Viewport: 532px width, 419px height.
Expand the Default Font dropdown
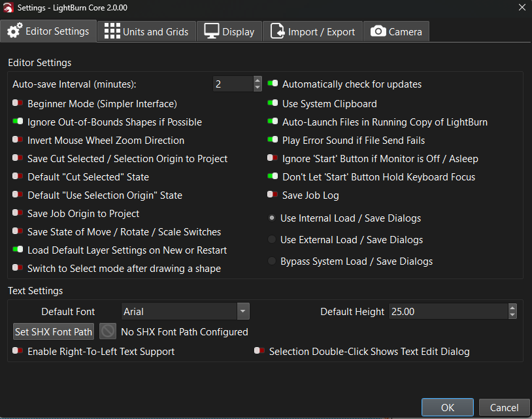[242, 312]
